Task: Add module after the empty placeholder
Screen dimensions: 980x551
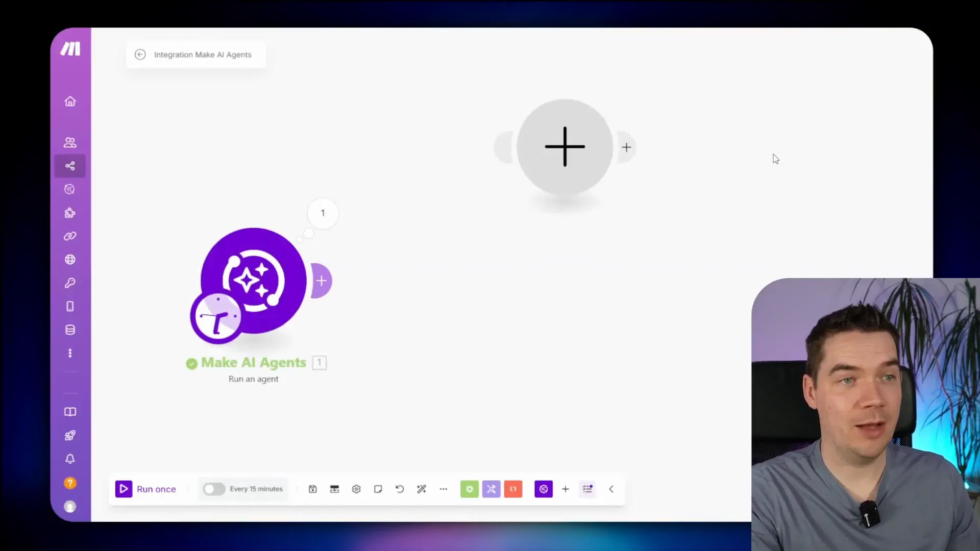Action: (x=626, y=147)
